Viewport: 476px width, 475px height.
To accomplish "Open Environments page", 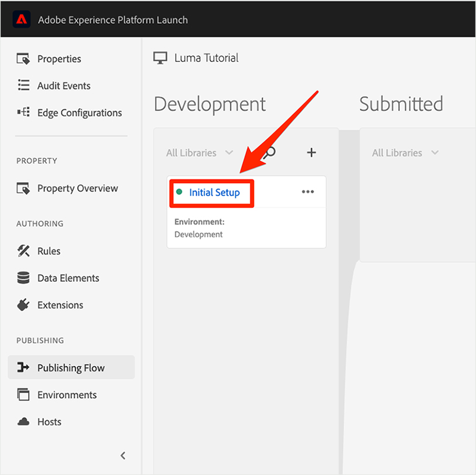I will (x=67, y=395).
